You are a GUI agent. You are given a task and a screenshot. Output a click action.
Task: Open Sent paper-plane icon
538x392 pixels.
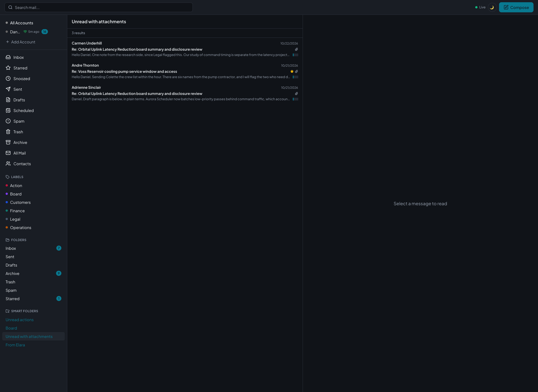point(8,89)
